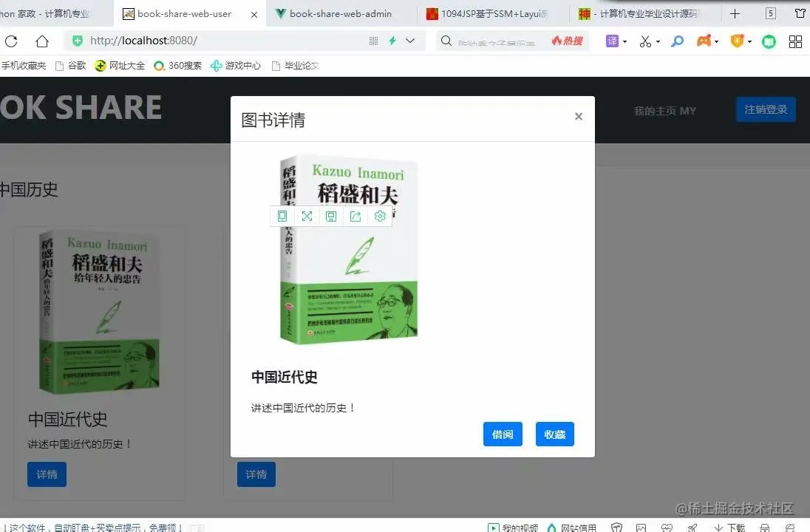This screenshot has height=532, width=810.
Task: Click the gear settings icon on image toolbar
Action: click(380, 216)
